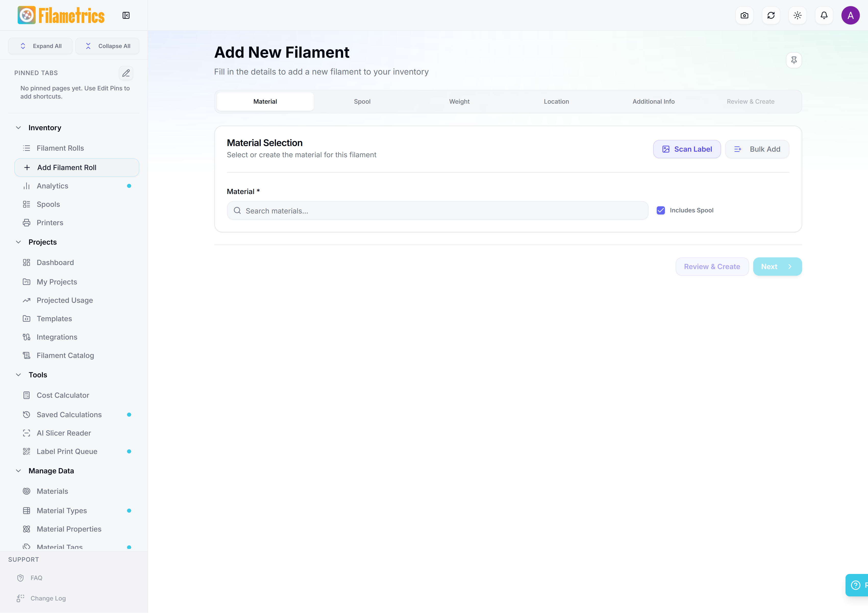Click Collapse All button
This screenshot has width=868, height=613.
107,46
